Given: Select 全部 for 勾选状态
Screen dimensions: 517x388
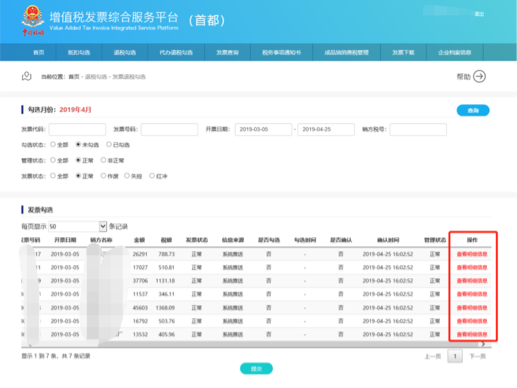Looking at the screenshot, I should [53, 144].
